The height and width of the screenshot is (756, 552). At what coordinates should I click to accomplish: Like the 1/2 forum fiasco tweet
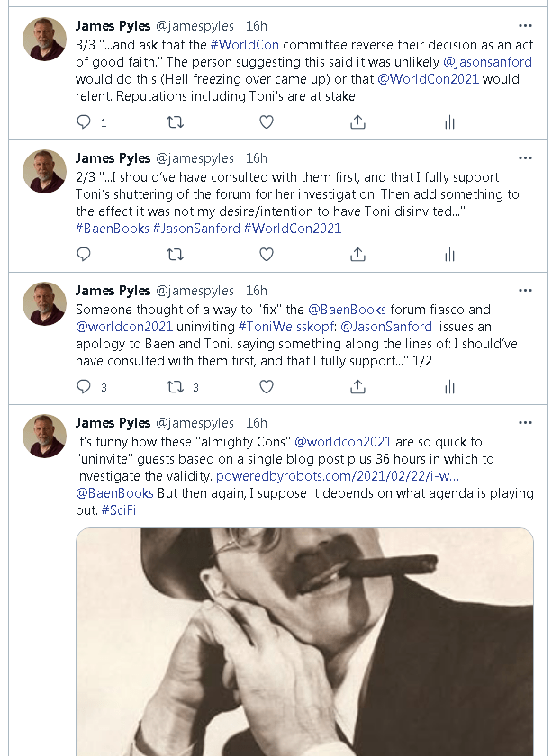coord(267,387)
